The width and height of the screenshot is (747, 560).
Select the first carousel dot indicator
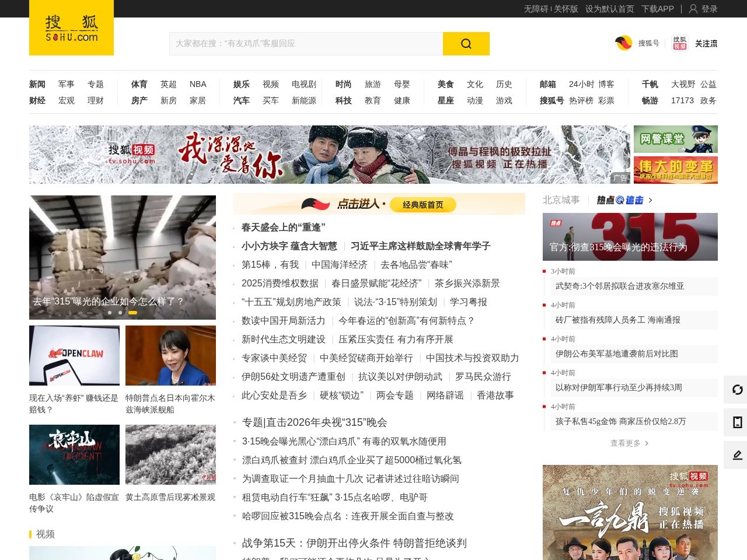(x=110, y=313)
